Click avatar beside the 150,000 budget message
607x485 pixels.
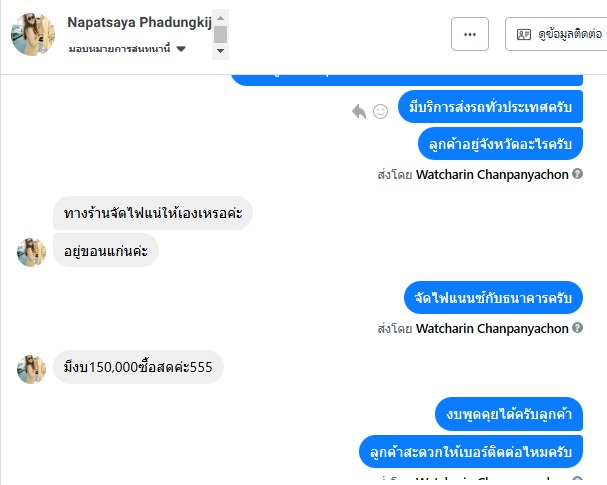32,368
